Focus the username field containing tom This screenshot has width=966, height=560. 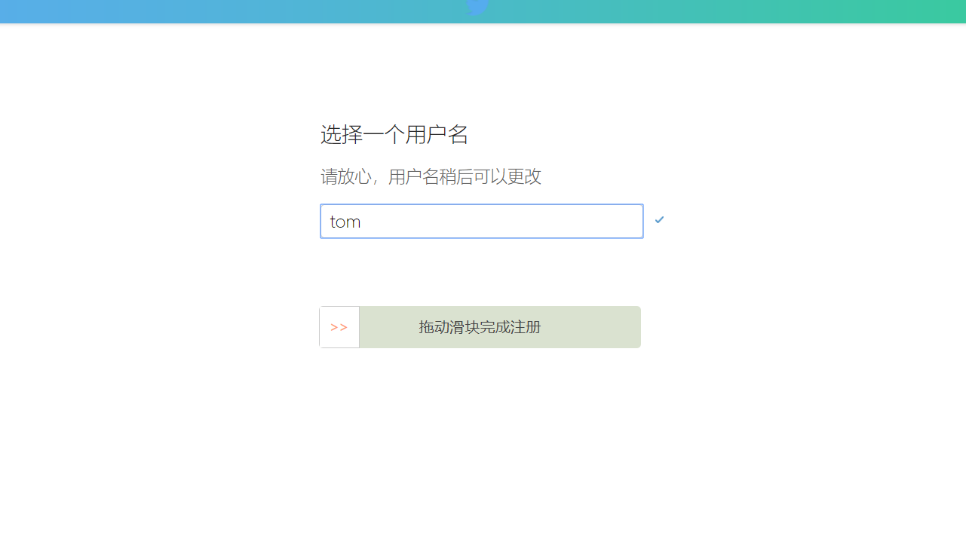coord(482,222)
